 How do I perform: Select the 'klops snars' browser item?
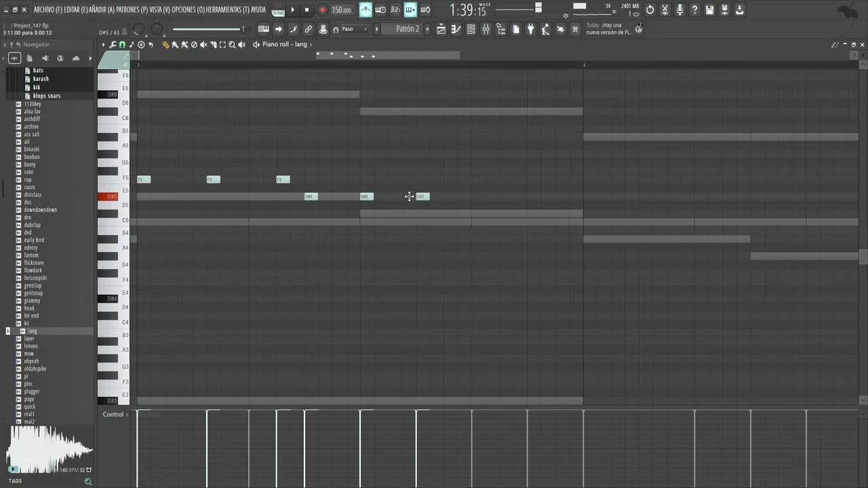[x=47, y=96]
